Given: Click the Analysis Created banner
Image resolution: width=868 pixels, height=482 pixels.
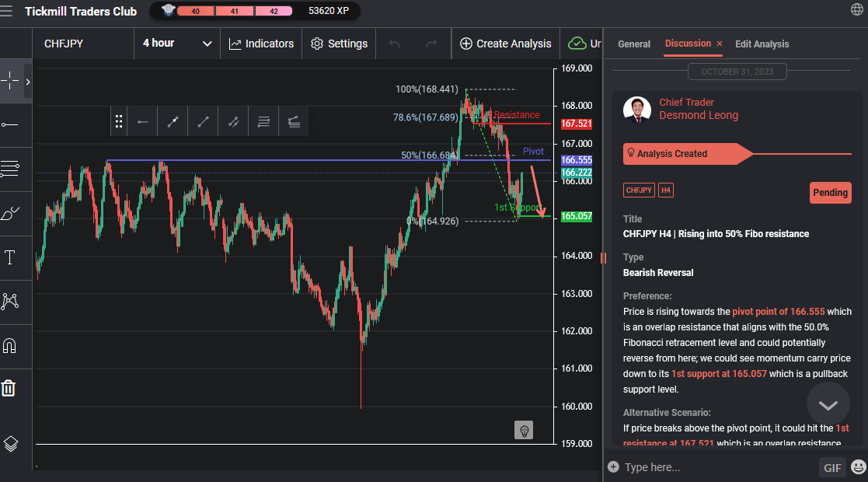Looking at the screenshot, I should [687, 154].
